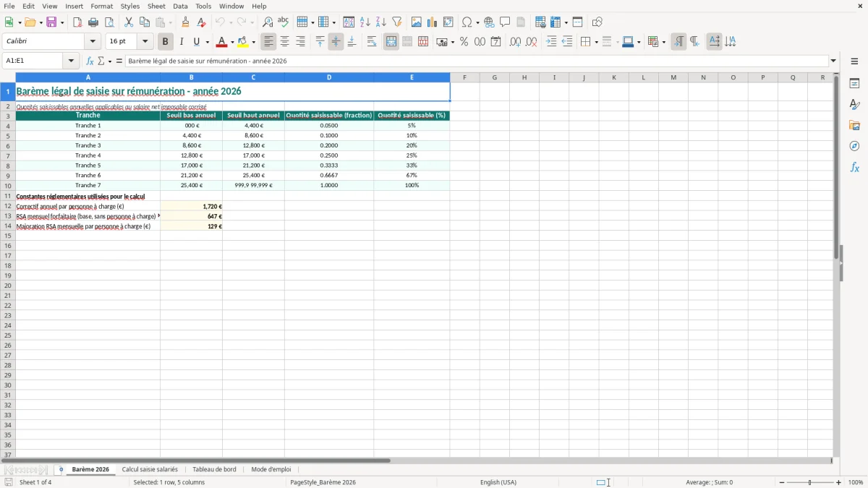
Task: Switch to Mode d'emploi sheet tab
Action: (x=271, y=470)
